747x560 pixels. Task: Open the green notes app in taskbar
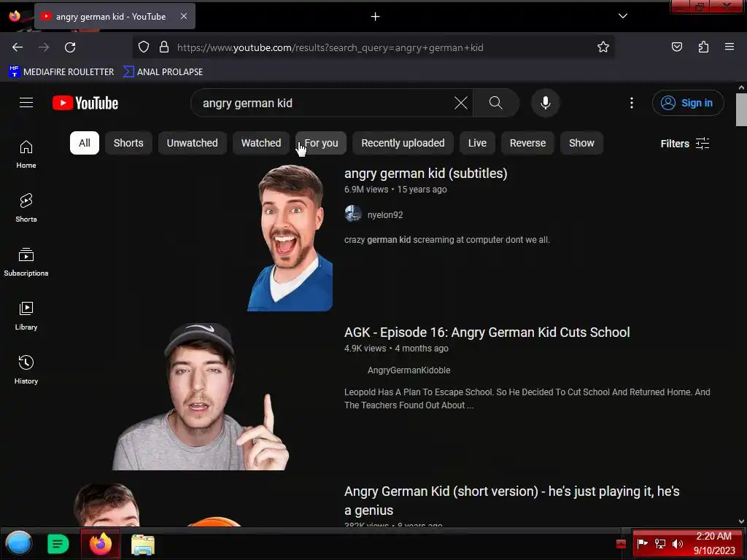(58, 544)
